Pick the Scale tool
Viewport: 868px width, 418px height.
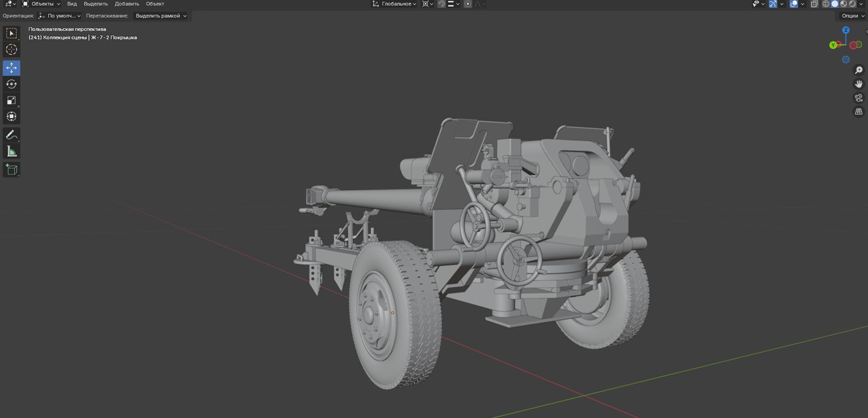coord(12,100)
